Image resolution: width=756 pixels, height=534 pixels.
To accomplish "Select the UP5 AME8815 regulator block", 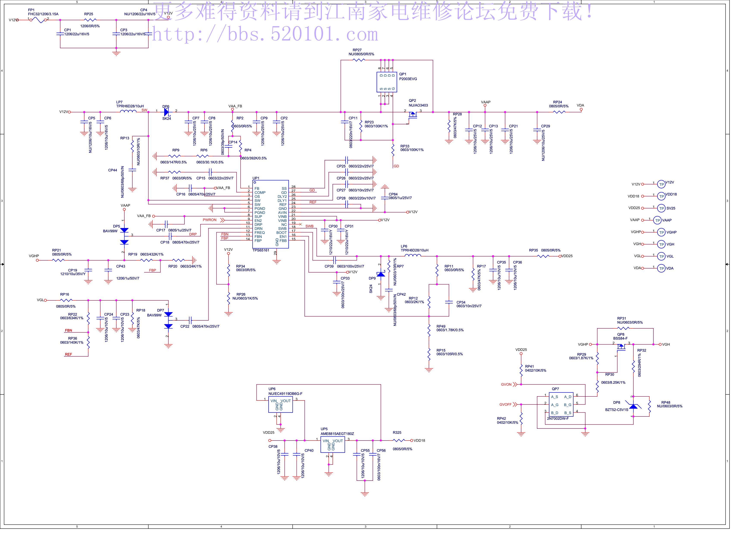I will (x=333, y=445).
